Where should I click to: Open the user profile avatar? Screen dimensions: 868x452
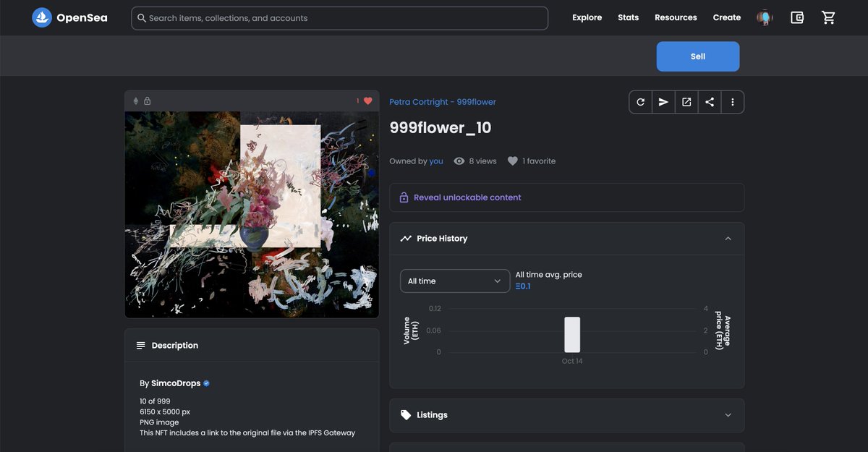(x=765, y=17)
